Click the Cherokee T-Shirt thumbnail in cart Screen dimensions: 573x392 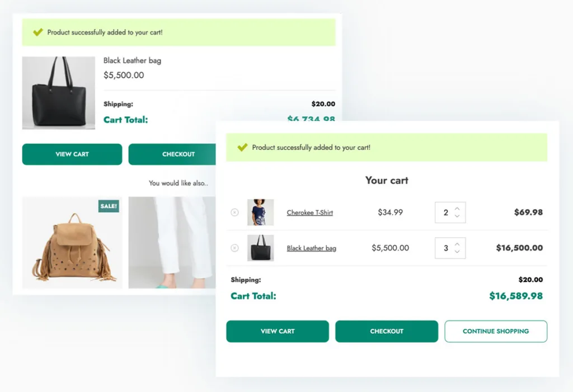(x=260, y=212)
